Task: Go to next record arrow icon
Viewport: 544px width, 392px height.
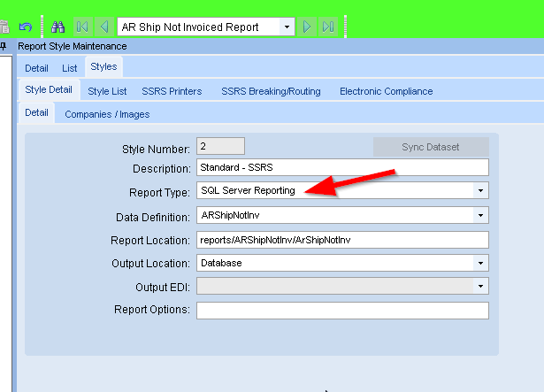Action: coord(307,27)
